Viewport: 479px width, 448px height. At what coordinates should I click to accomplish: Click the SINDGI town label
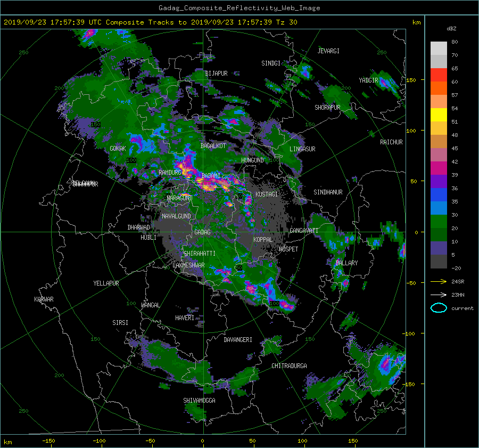pos(271,63)
